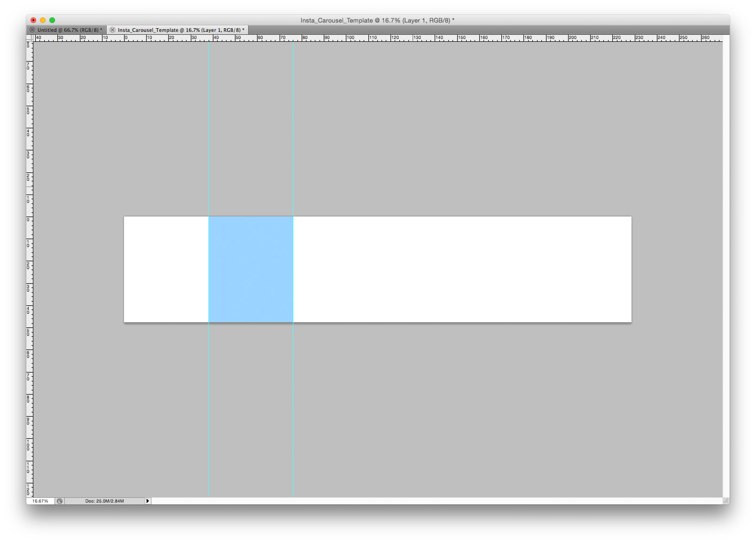Viewport: 756px width, 542px height.
Task: Switch to the Untitled document tab
Action: (69, 30)
